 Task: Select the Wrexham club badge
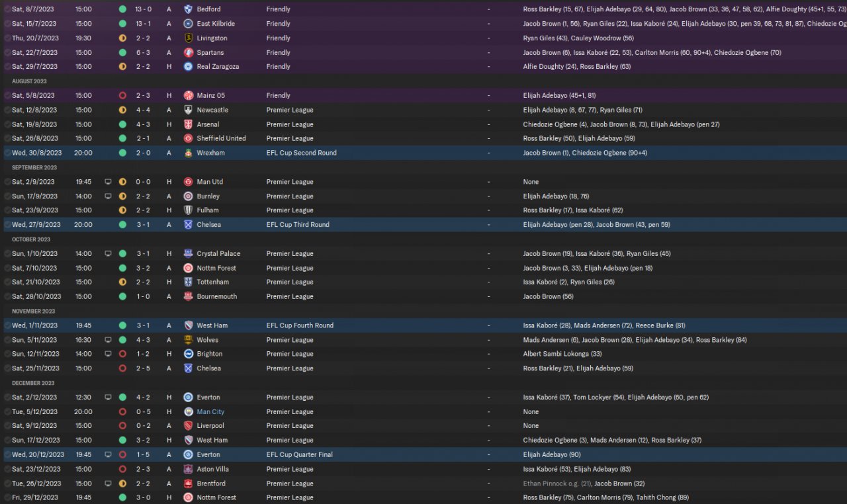click(x=189, y=153)
